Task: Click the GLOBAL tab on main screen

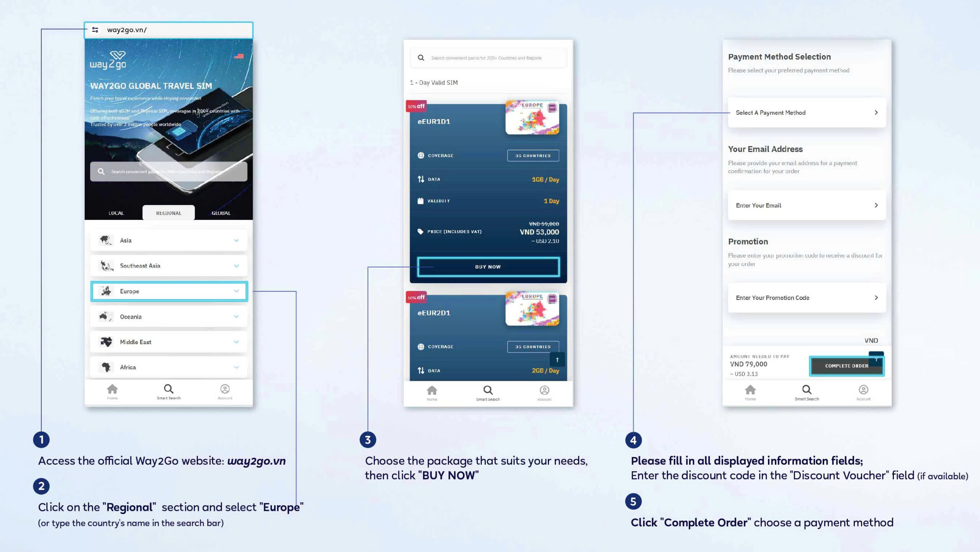Action: click(x=221, y=213)
